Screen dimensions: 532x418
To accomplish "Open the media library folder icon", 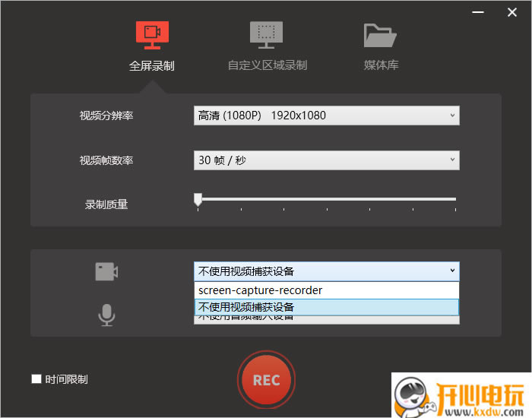I will 380,35.
